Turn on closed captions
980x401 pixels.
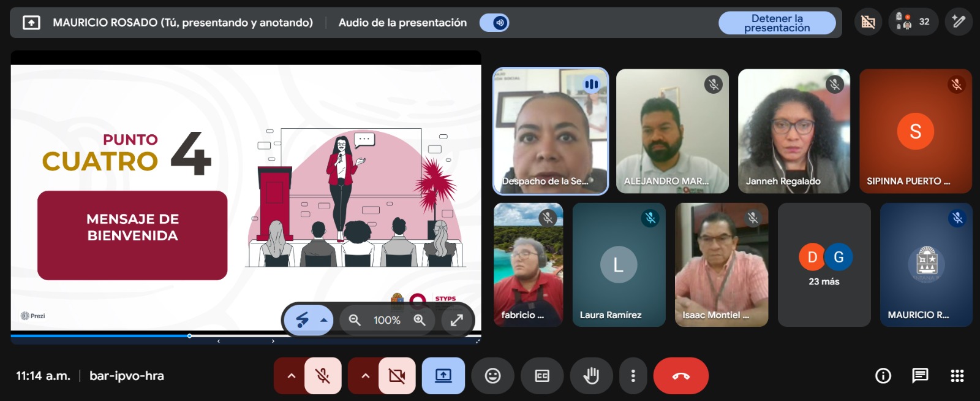542,376
